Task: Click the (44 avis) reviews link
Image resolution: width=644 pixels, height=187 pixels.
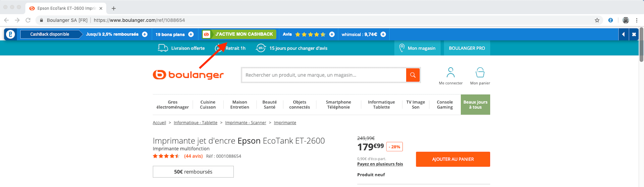Action: tap(193, 156)
